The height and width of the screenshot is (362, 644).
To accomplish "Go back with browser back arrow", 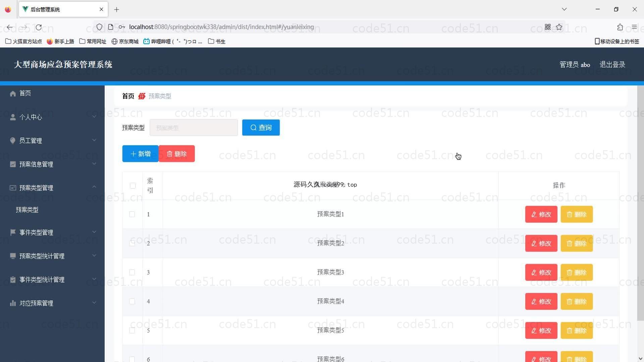I will tap(10, 27).
